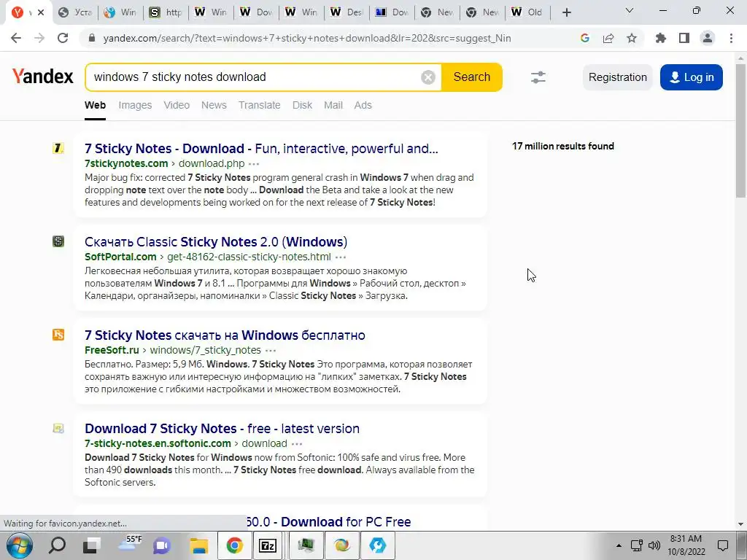Open the Task View taskbar icon

point(91,545)
